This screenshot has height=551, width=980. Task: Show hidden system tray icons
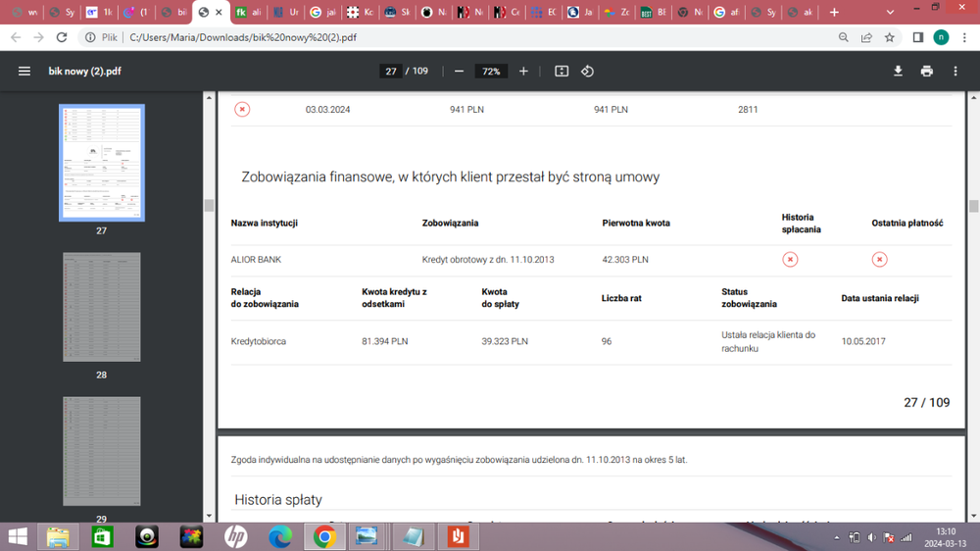pyautogui.click(x=837, y=537)
